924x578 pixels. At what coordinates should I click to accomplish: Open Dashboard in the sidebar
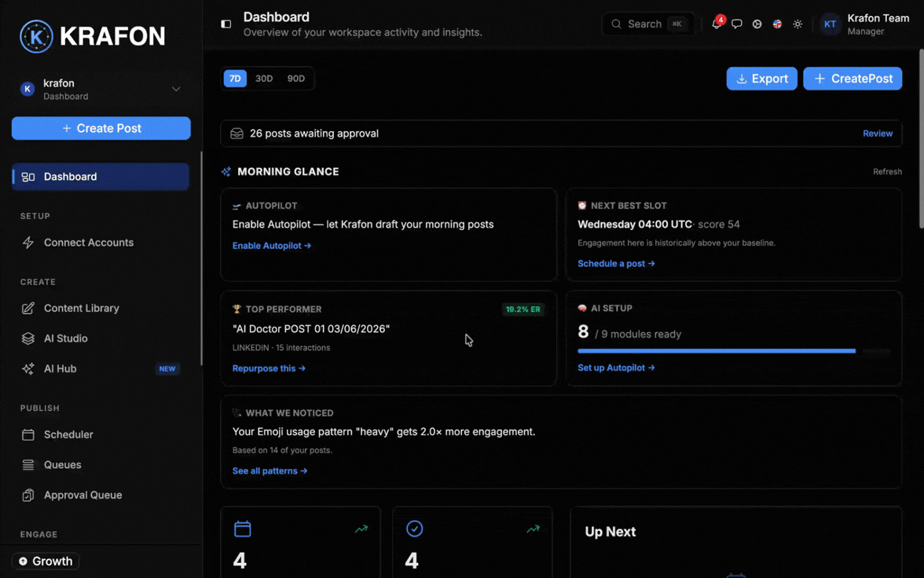pos(101,177)
